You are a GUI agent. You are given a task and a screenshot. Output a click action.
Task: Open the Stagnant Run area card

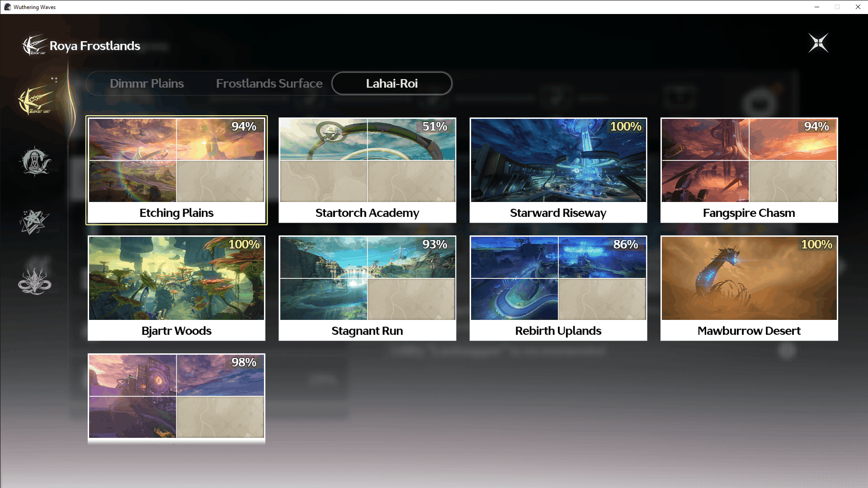pos(367,288)
